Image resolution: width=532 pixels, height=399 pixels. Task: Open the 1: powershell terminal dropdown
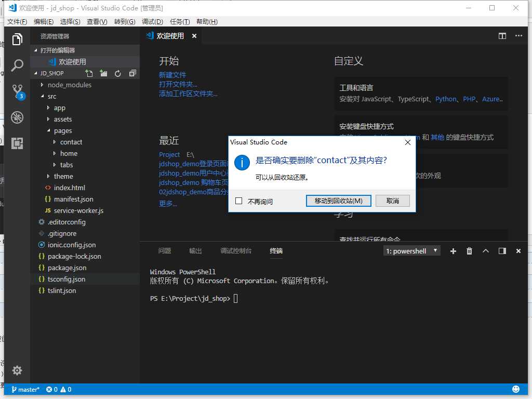pyautogui.click(x=411, y=251)
